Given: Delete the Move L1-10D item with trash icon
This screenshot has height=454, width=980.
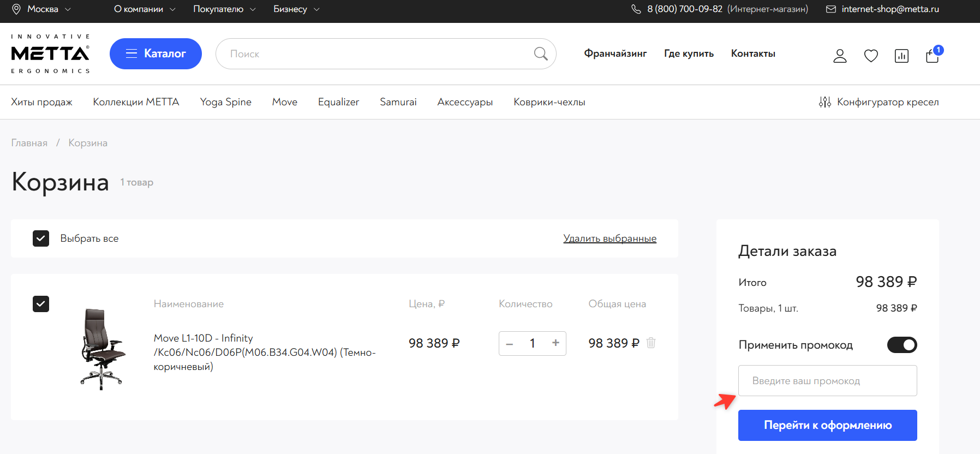Looking at the screenshot, I should 651,343.
